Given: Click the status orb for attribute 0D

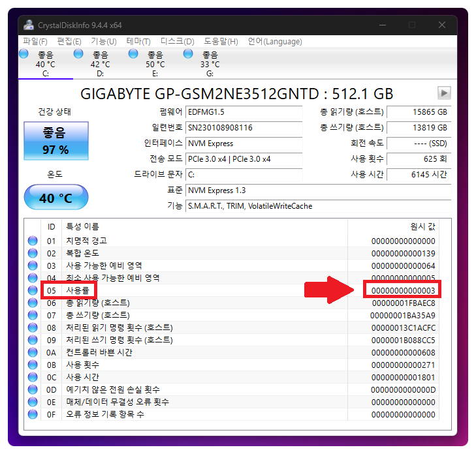Looking at the screenshot, I should coord(33,389).
